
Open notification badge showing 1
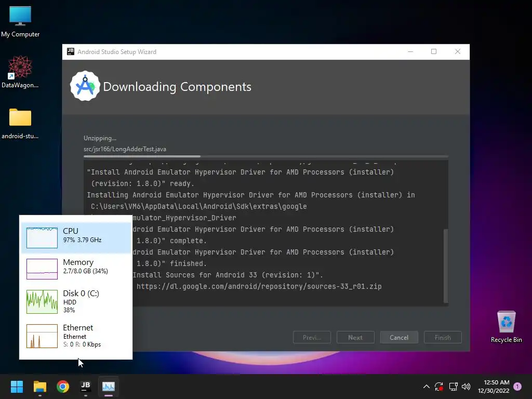pyautogui.click(x=517, y=387)
